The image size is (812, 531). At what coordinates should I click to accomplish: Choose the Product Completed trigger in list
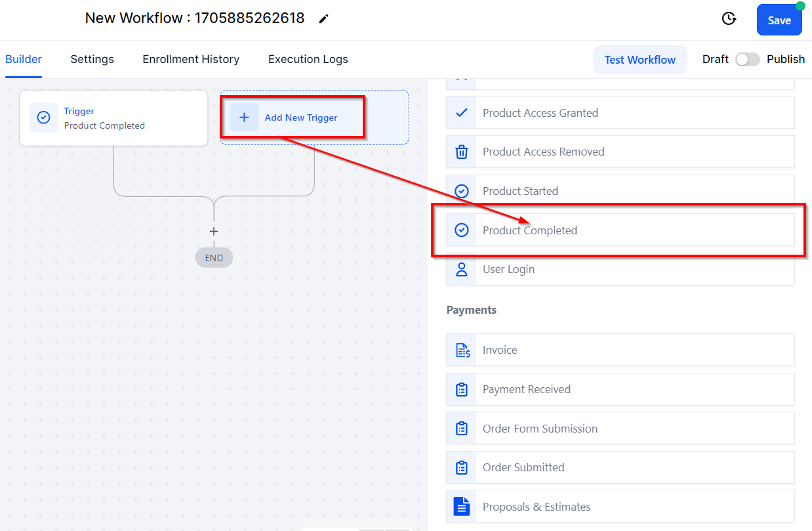coord(620,230)
